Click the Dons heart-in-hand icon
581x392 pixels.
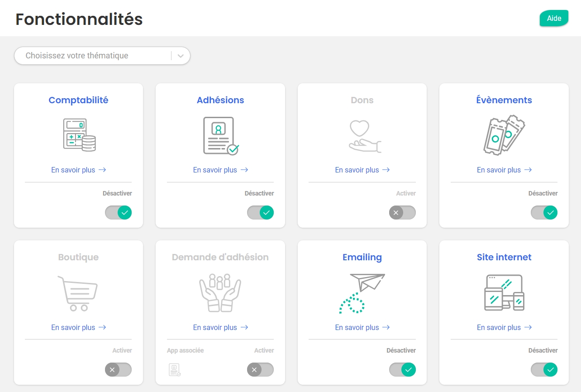365,136
